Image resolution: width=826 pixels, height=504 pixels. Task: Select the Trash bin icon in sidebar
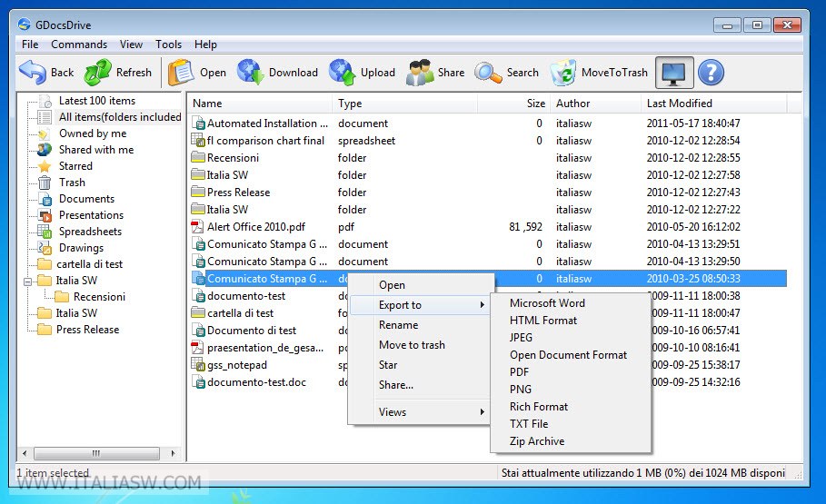click(45, 183)
